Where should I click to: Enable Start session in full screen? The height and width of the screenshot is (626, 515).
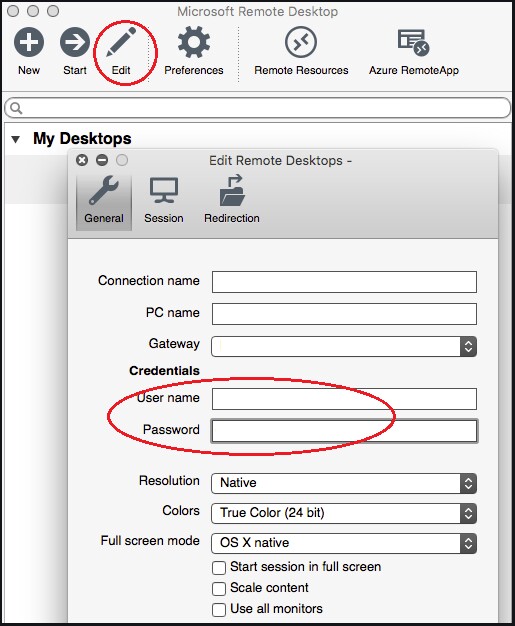tap(219, 567)
